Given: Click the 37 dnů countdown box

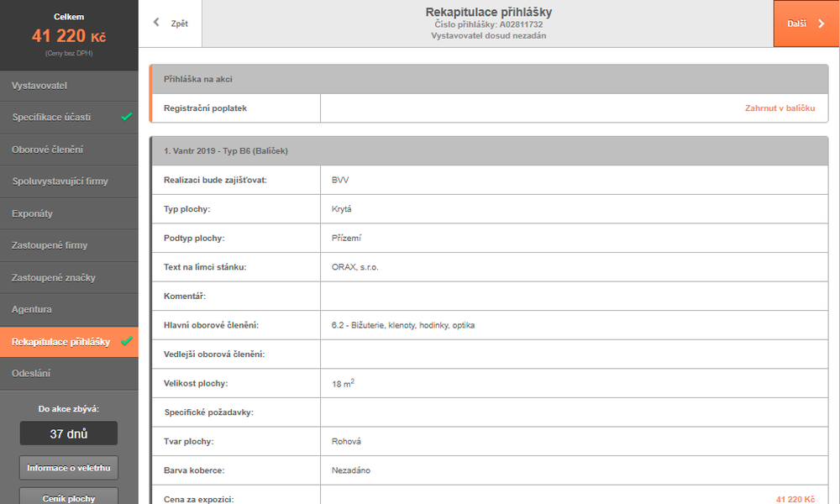Looking at the screenshot, I should [69, 433].
